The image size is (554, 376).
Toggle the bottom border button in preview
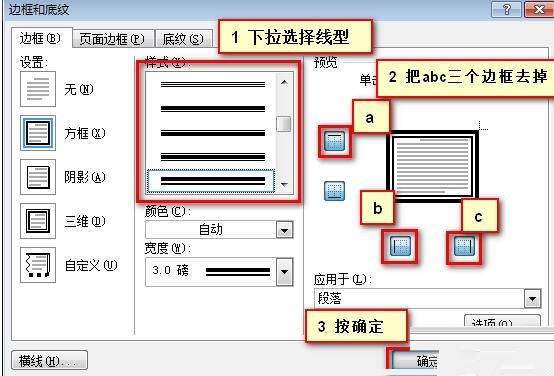point(334,191)
